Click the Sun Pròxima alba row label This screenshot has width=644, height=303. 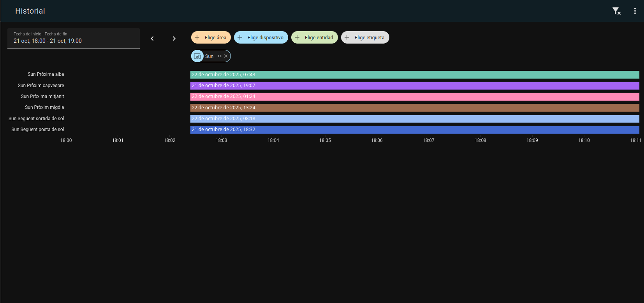[46, 74]
